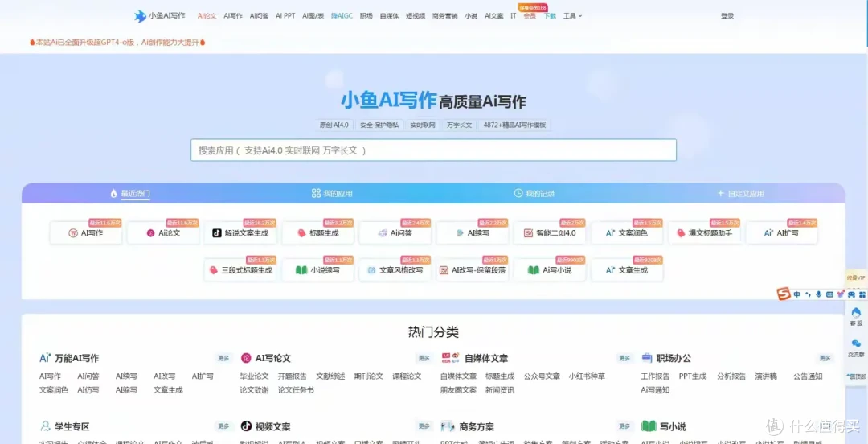This screenshot has height=444, width=868.
Task: Open the 智能二创4.0 app card
Action: [x=549, y=233]
